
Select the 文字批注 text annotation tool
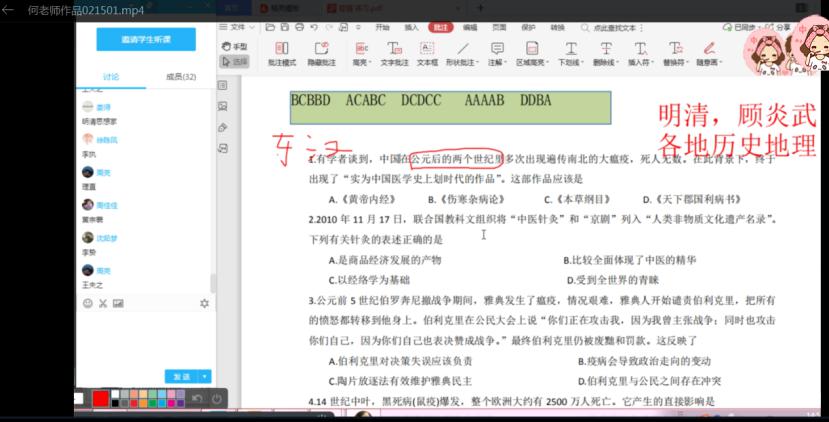[394, 50]
